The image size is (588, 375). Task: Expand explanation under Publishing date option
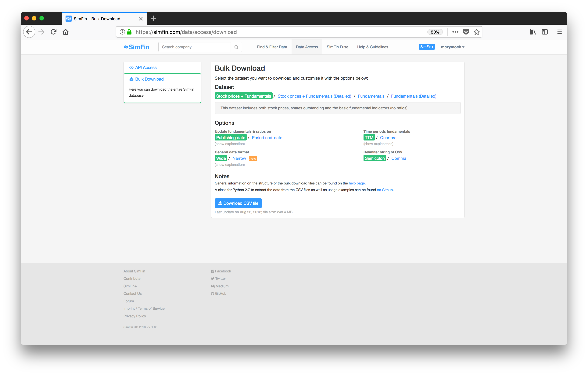coord(230,144)
